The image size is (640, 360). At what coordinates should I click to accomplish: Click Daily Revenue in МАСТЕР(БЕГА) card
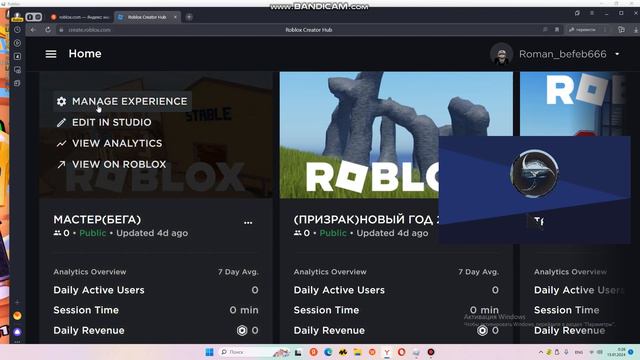[89, 331]
